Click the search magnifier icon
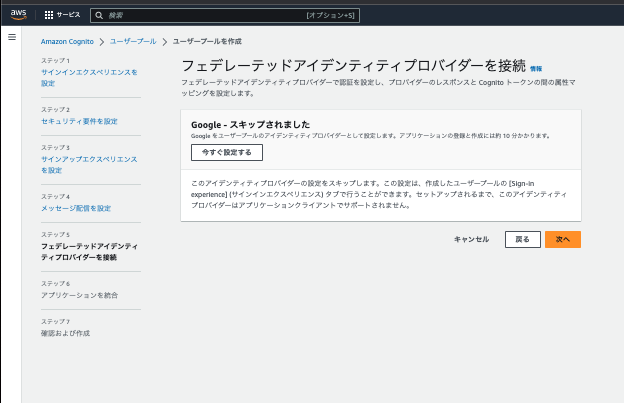This screenshot has width=624, height=403. pyautogui.click(x=99, y=16)
